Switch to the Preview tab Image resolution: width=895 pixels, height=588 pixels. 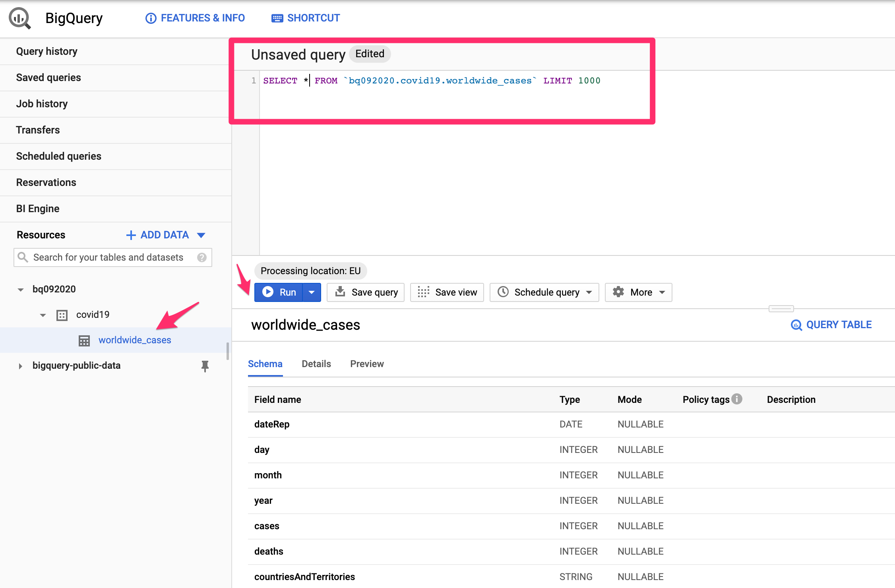[367, 364]
